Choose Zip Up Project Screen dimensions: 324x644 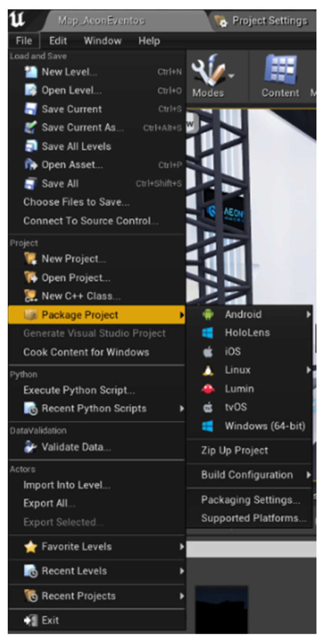[x=234, y=450]
